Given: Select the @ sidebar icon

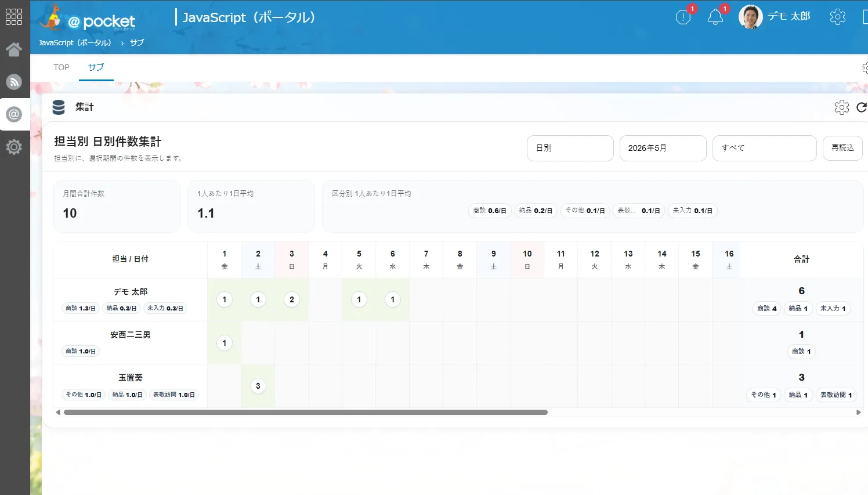Looking at the screenshot, I should click(14, 114).
